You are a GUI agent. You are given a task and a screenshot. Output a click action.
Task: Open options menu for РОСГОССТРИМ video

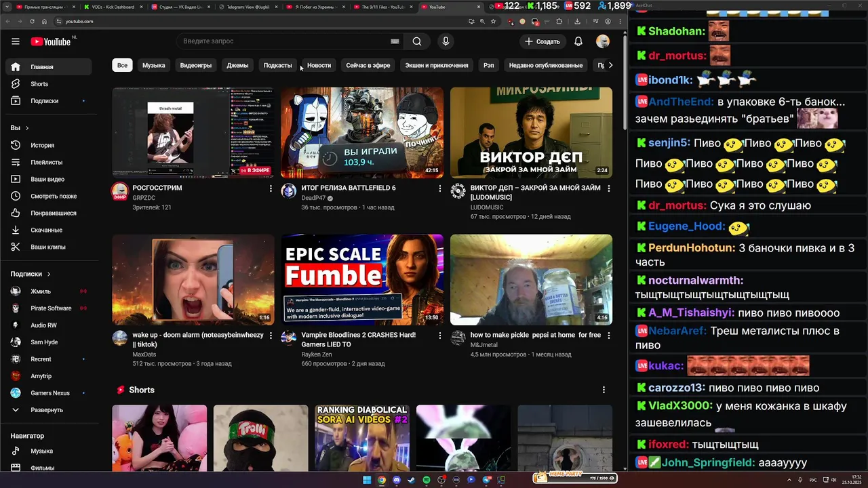(271, 188)
